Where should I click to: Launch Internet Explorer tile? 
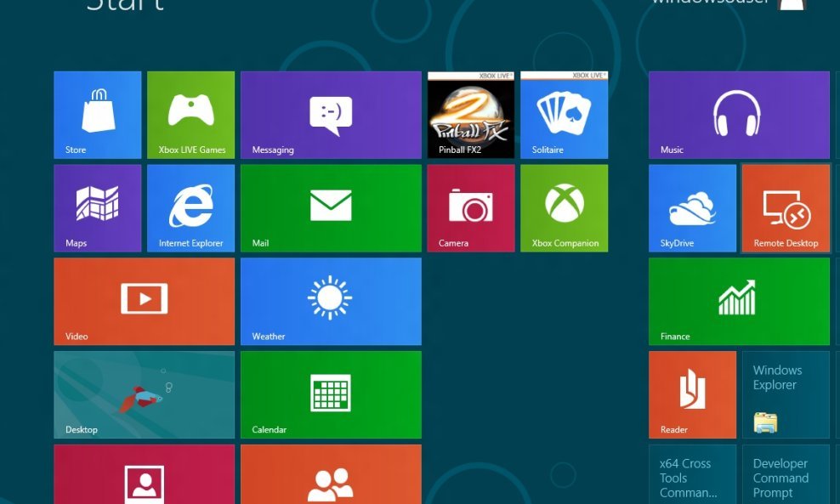click(x=190, y=208)
